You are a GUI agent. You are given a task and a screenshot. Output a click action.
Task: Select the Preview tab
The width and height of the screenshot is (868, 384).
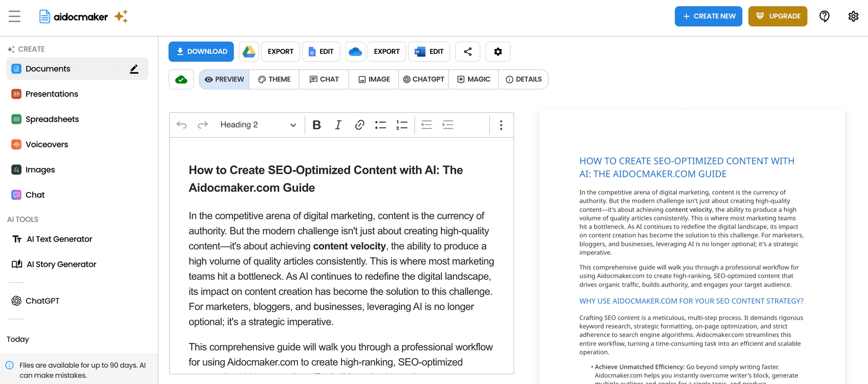tap(224, 80)
